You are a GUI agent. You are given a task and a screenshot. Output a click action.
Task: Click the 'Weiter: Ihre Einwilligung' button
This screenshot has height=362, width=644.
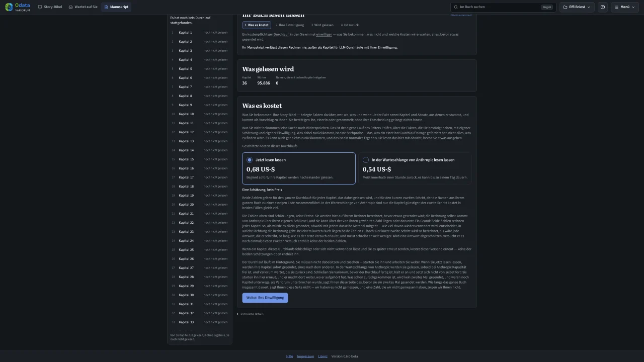point(265,298)
